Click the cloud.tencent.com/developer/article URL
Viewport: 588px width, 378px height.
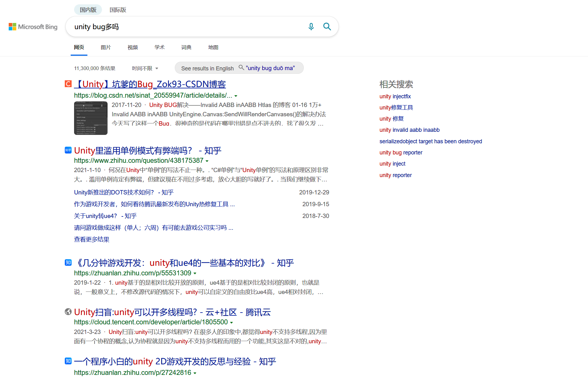[151, 322]
